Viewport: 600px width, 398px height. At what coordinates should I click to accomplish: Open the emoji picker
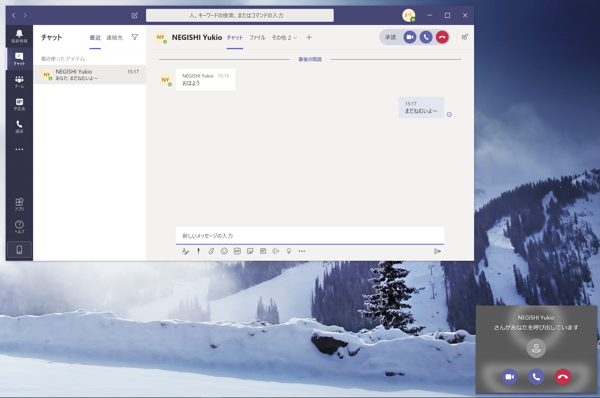[x=224, y=251]
